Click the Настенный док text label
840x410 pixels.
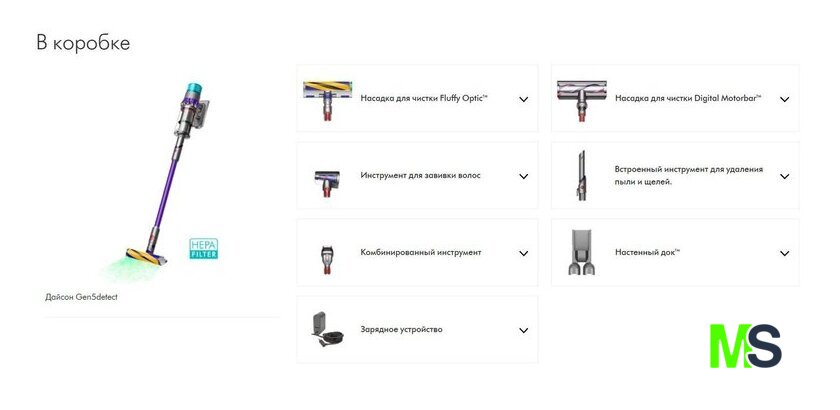tap(647, 252)
